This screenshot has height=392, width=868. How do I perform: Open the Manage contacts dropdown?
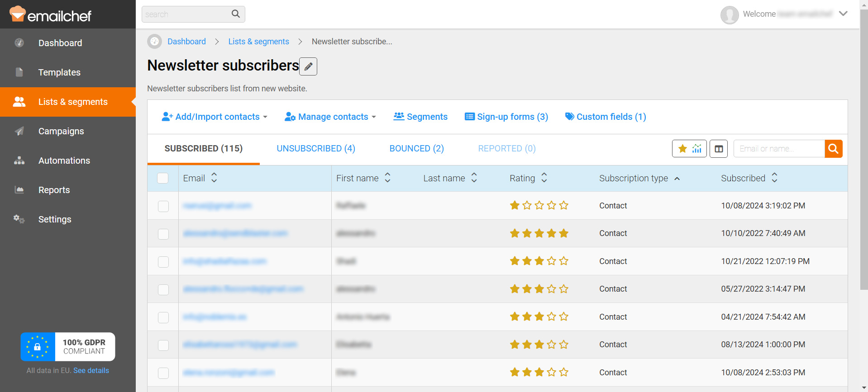330,117
